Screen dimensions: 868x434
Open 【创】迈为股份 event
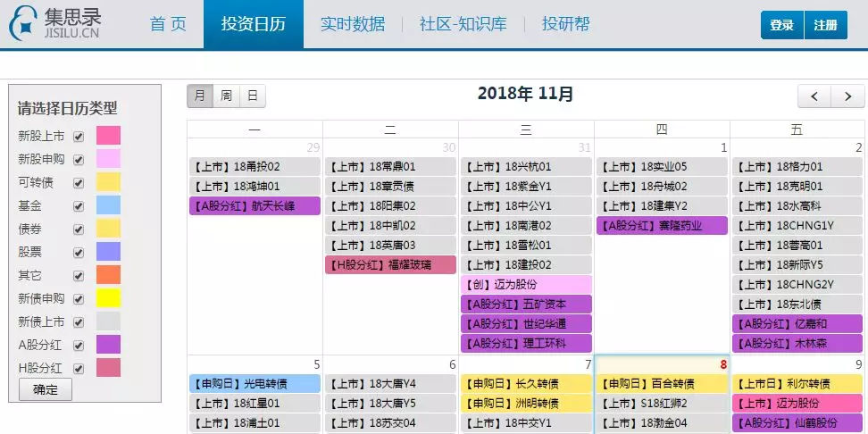[527, 285]
